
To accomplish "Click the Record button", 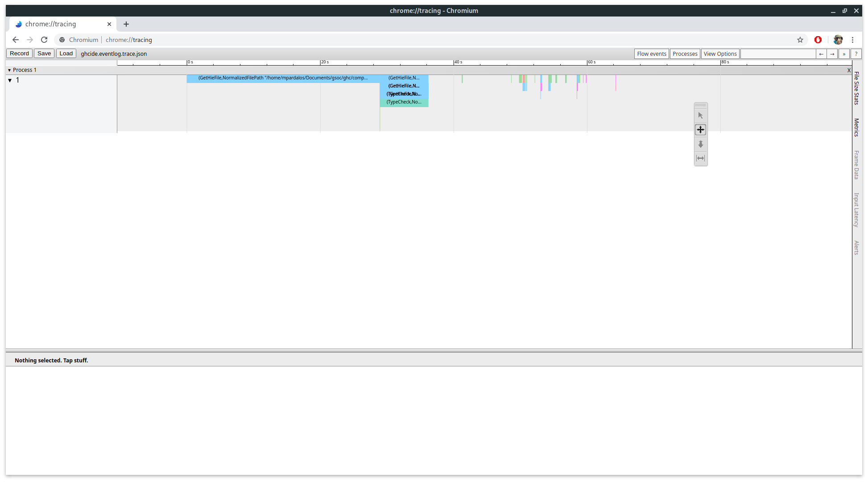I will click(19, 54).
